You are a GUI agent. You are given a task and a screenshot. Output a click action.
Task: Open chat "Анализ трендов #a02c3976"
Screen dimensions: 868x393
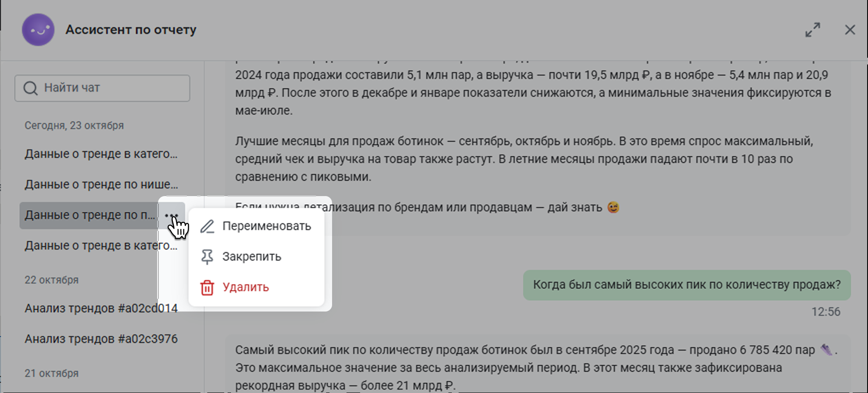pyautogui.click(x=101, y=339)
